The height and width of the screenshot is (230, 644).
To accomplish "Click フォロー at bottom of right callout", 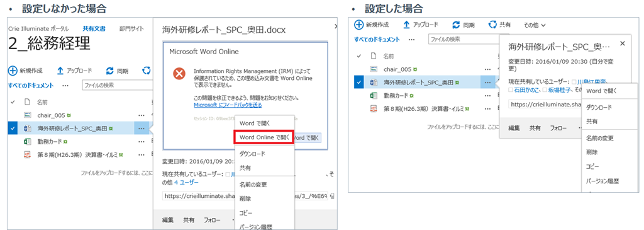I will [x=558, y=128].
